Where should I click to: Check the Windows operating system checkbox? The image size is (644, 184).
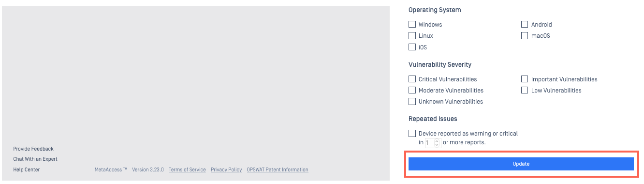(x=412, y=24)
